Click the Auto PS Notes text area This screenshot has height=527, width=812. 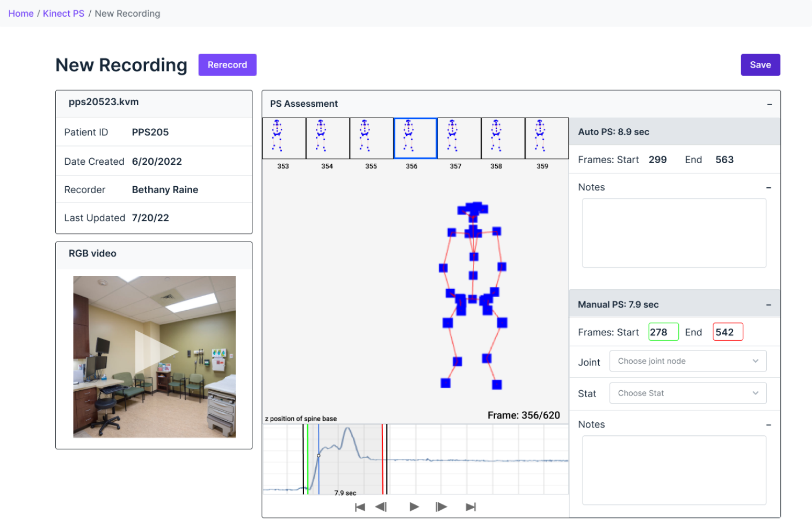(x=674, y=233)
